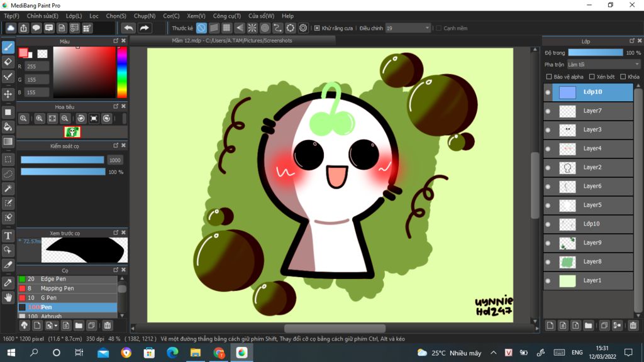Select the Bucket fill tool

click(x=8, y=127)
